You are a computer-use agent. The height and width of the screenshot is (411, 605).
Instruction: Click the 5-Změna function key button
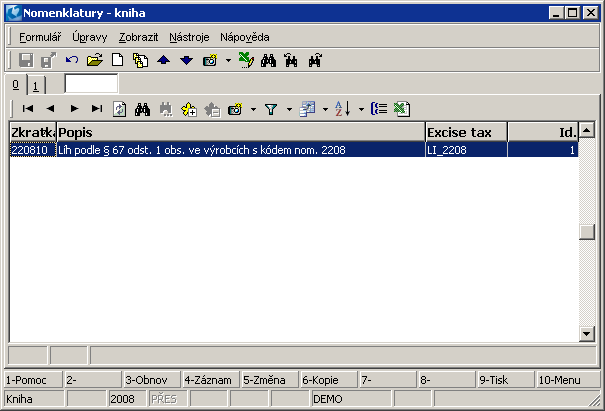(x=270, y=380)
